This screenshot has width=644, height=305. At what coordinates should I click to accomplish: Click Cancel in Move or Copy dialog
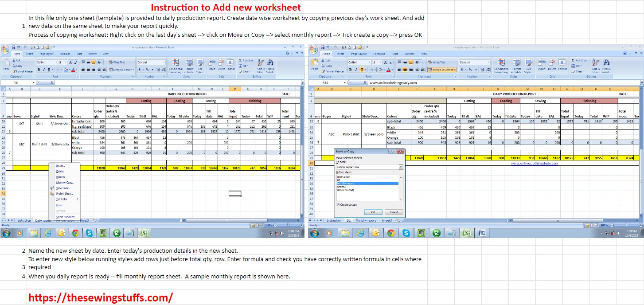tap(394, 212)
